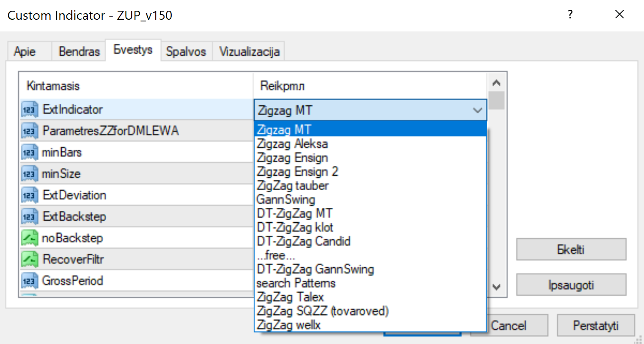Go to the Vizualizacija tab
This screenshot has width=644, height=344.
click(249, 52)
